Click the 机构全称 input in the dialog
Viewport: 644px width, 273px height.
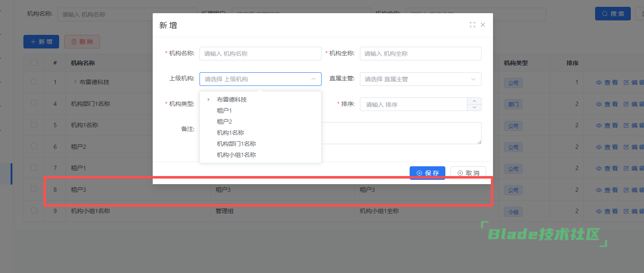421,54
